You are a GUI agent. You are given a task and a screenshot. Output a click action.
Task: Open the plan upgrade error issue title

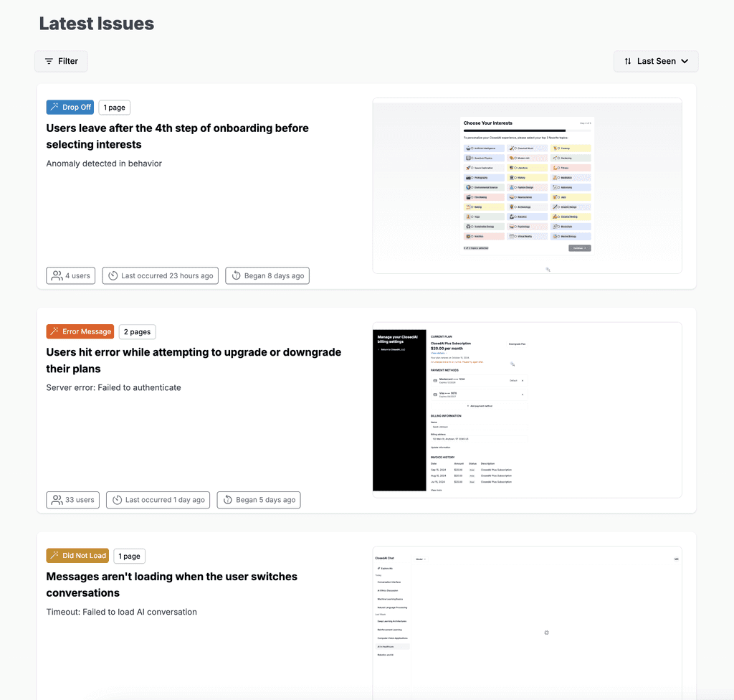tap(194, 360)
